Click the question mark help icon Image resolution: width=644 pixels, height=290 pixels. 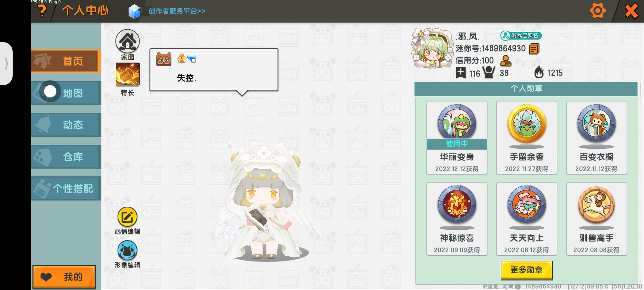point(42,11)
